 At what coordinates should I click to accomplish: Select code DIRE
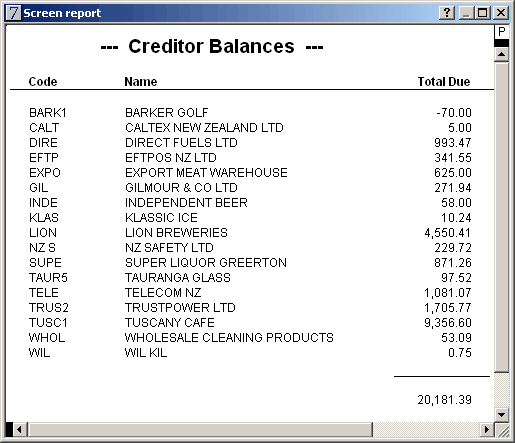tap(43, 143)
